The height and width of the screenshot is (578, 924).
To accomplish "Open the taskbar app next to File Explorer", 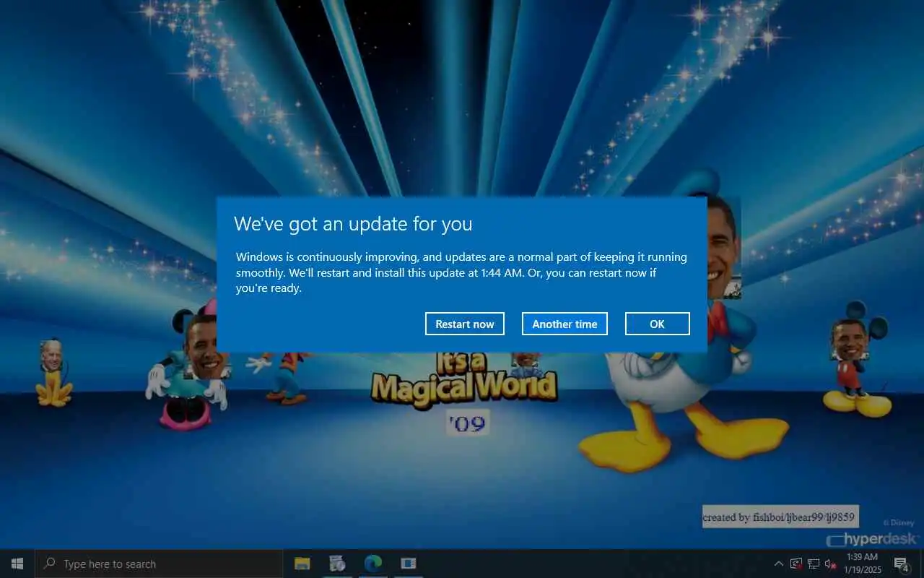I will point(337,564).
